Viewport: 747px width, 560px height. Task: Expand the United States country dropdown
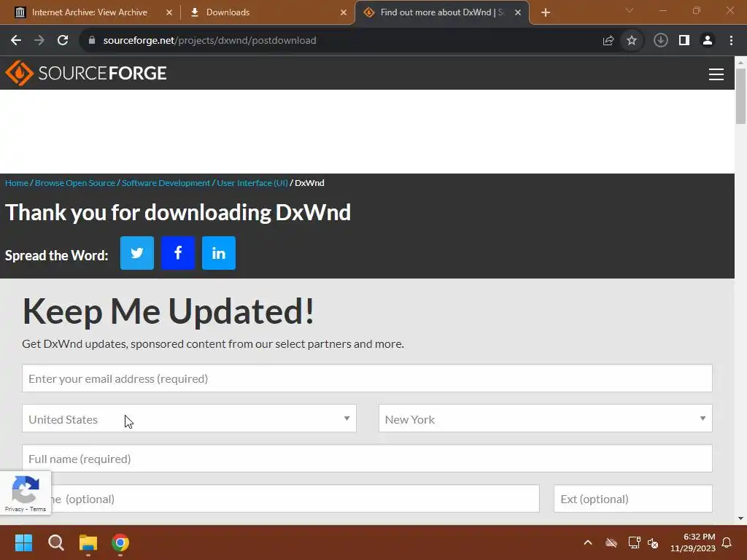click(189, 419)
